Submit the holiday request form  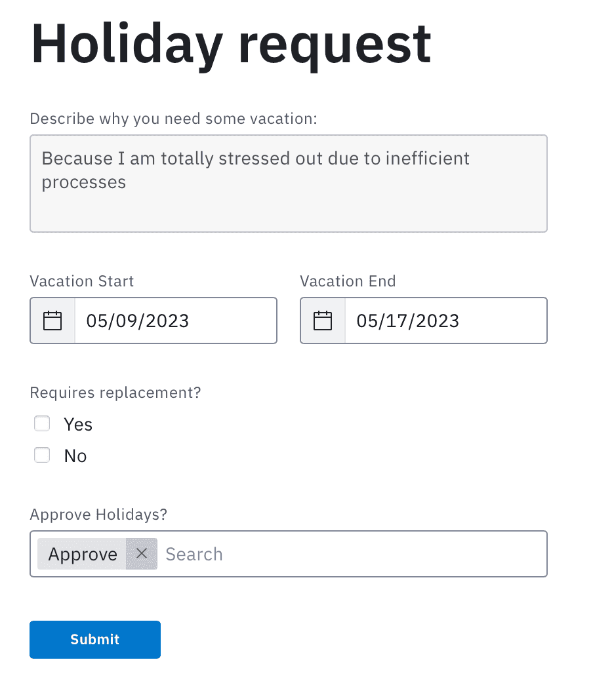(x=95, y=640)
